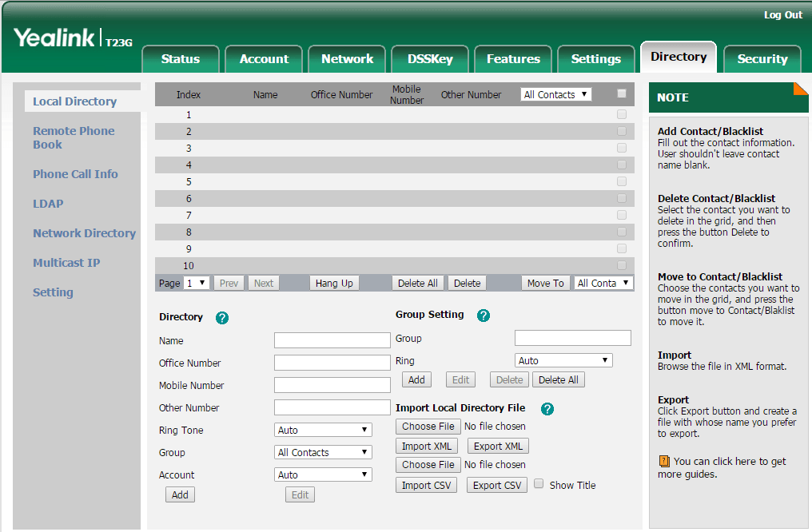
Task: Check the box for index row 3
Action: (622, 148)
